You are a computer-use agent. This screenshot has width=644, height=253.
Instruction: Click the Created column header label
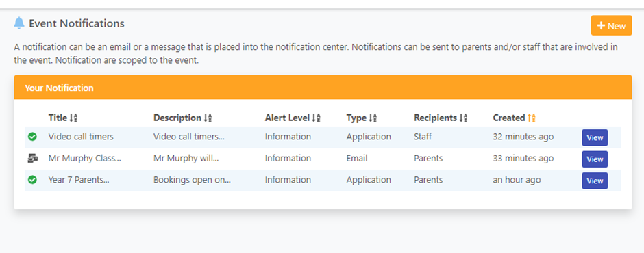click(509, 118)
